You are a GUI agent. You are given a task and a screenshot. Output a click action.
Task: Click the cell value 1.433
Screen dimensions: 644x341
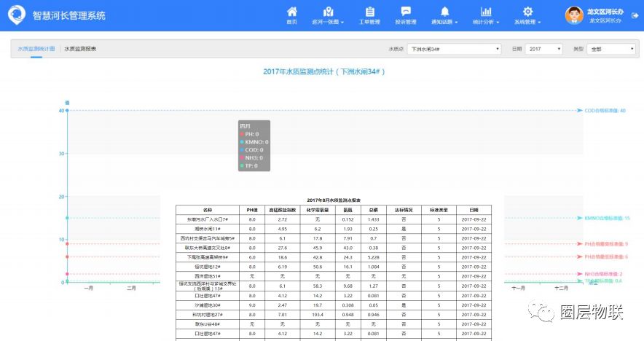(x=373, y=219)
